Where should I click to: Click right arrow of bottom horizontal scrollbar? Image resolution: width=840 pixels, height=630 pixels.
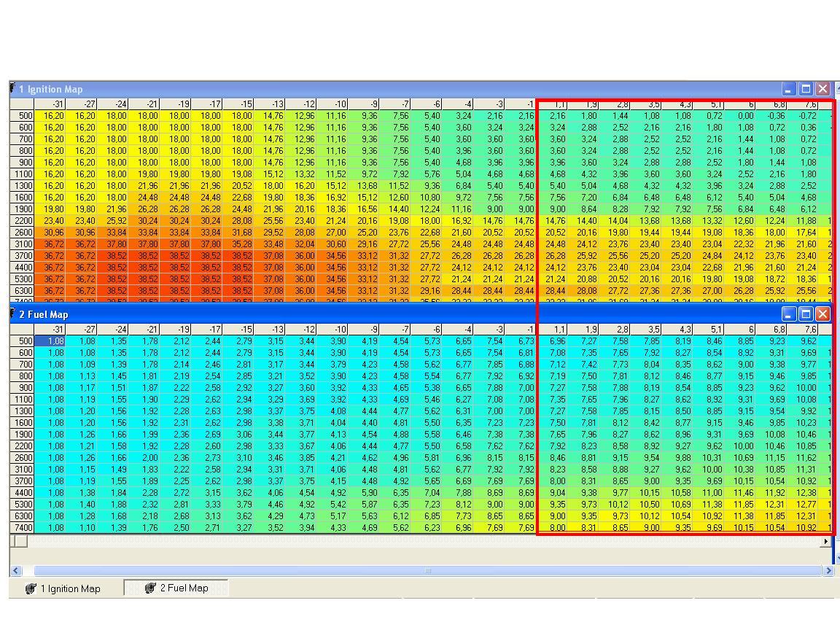click(x=828, y=571)
